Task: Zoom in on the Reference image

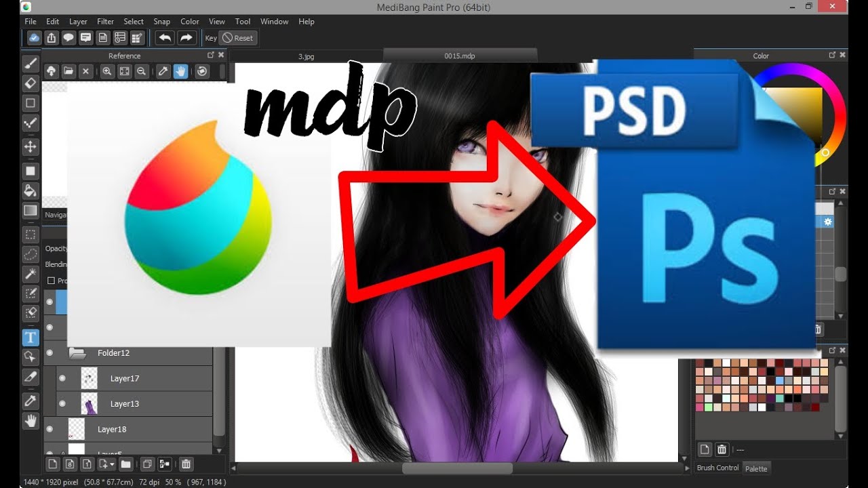Action: click(x=107, y=71)
